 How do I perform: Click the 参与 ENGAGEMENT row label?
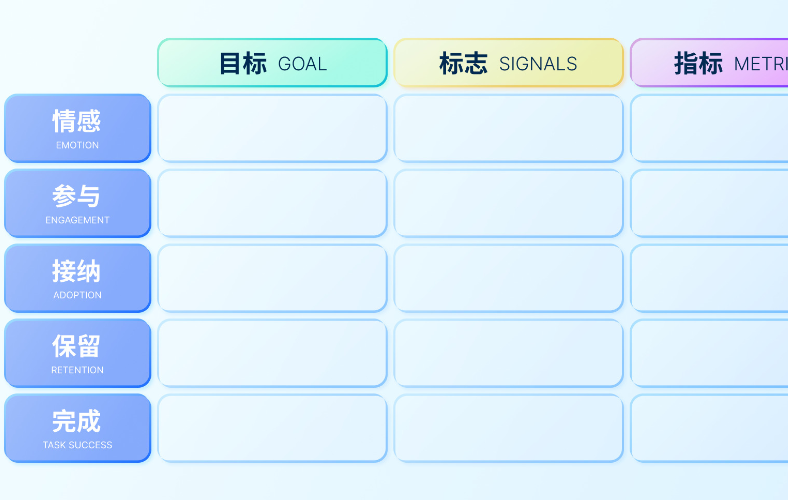77,203
